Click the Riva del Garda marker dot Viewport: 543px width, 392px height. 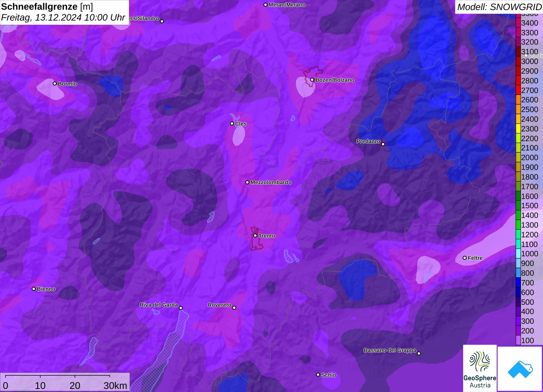(x=181, y=308)
